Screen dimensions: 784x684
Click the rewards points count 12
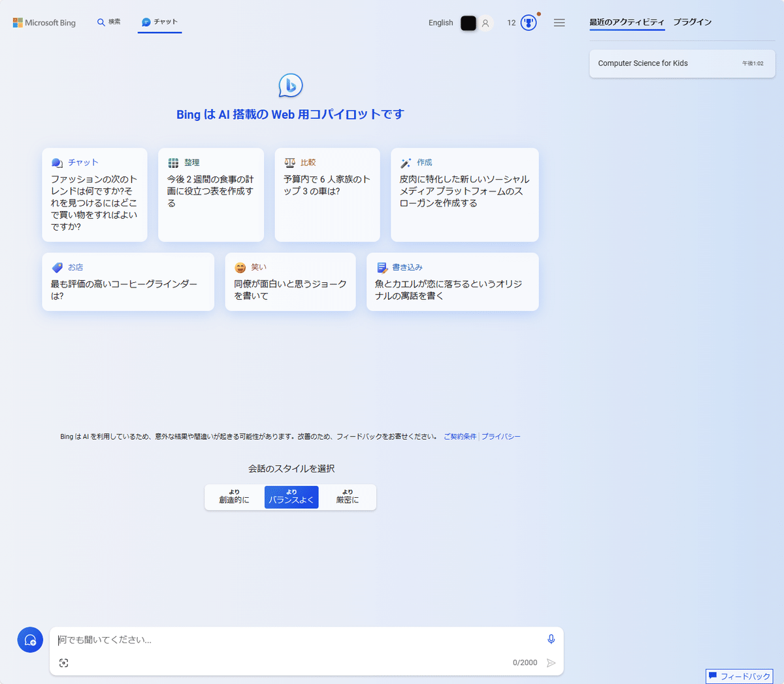coord(512,23)
